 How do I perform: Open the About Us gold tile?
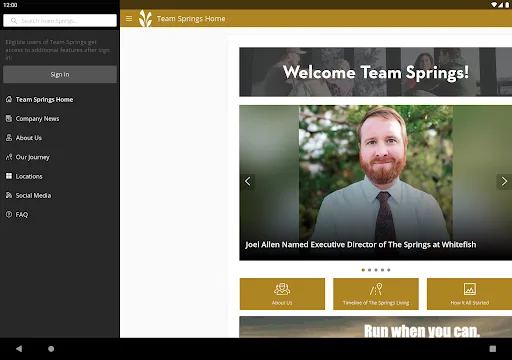282,294
